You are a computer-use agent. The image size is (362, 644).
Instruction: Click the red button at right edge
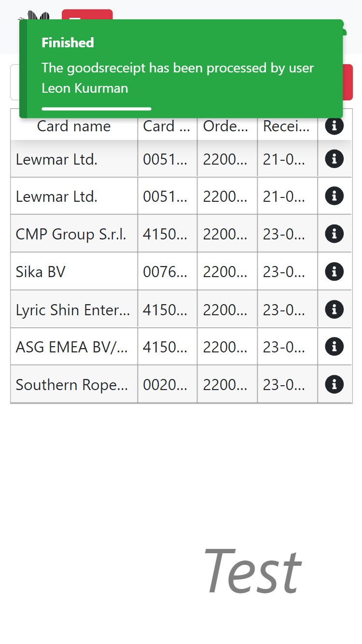tap(348, 82)
